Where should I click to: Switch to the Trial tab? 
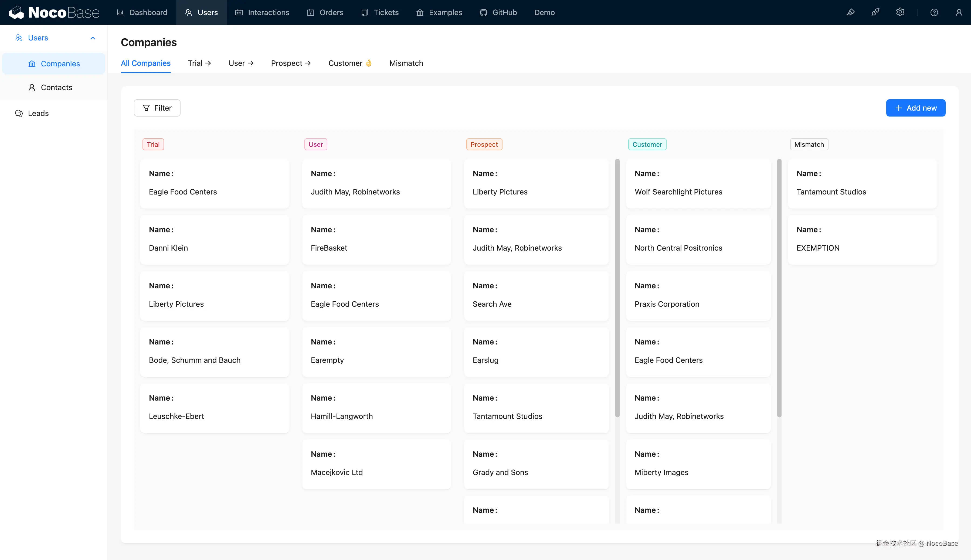[x=199, y=63]
